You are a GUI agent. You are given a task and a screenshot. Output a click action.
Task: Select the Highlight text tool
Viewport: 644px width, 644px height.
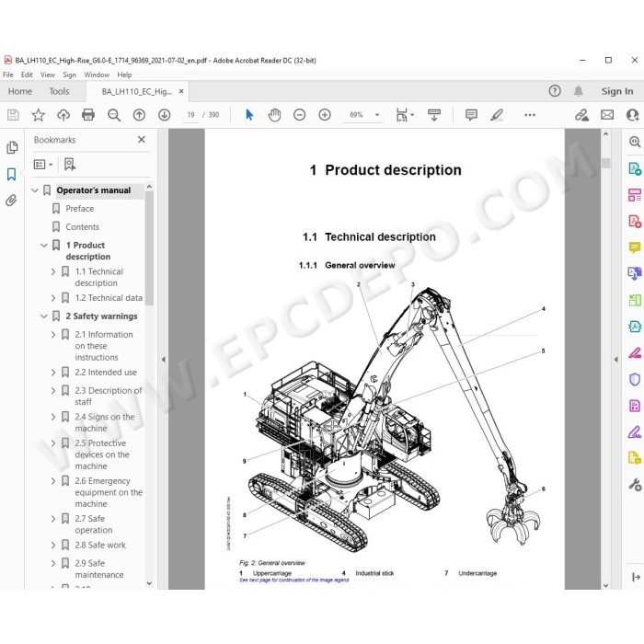pyautogui.click(x=497, y=115)
